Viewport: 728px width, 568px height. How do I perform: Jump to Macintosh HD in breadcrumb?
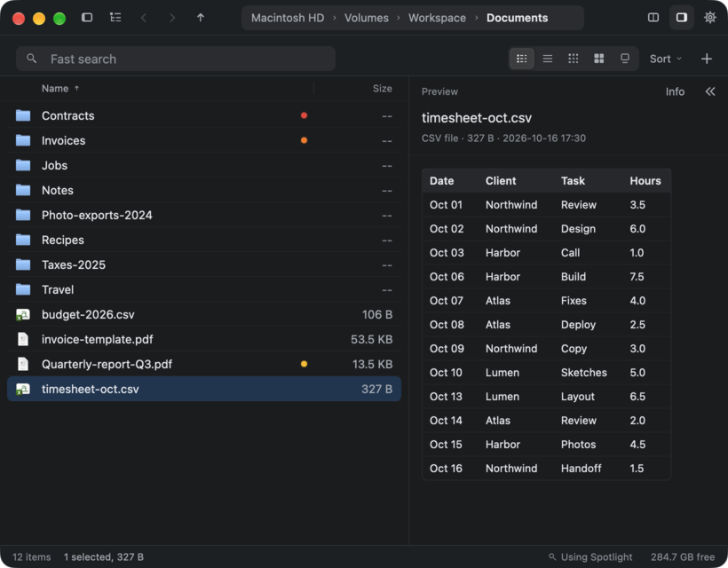[x=288, y=18]
